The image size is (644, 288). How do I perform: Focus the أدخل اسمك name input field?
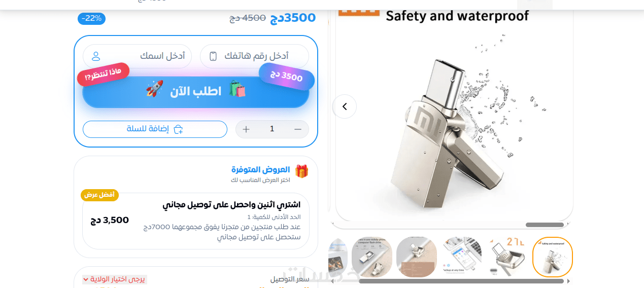(137, 56)
